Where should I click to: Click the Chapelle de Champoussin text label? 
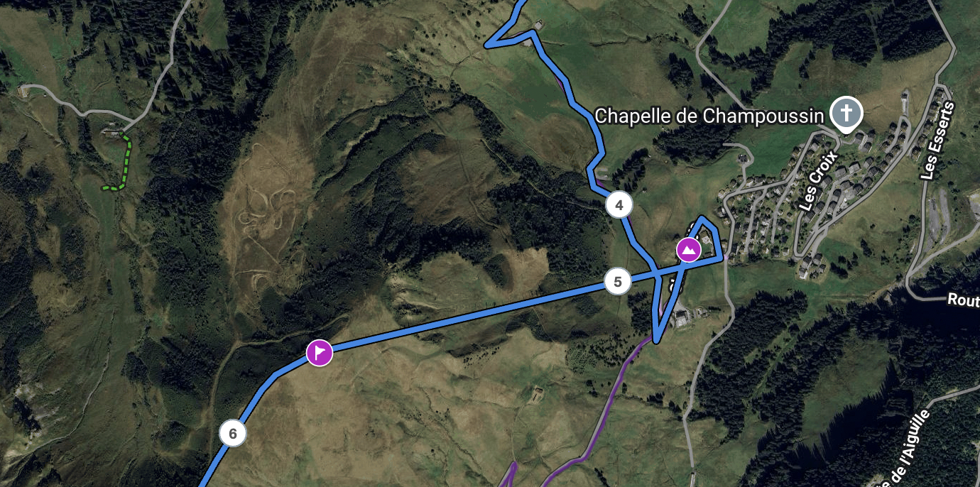709,116
